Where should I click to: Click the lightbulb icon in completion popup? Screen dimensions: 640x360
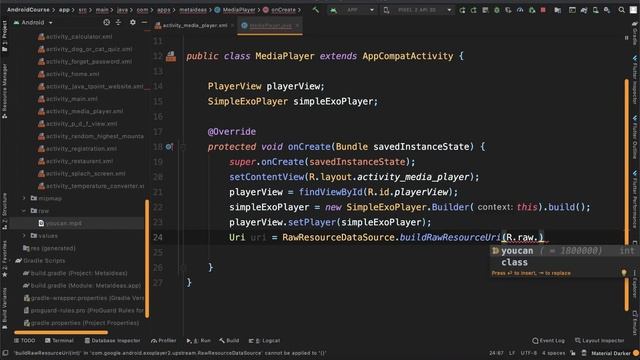click(624, 273)
